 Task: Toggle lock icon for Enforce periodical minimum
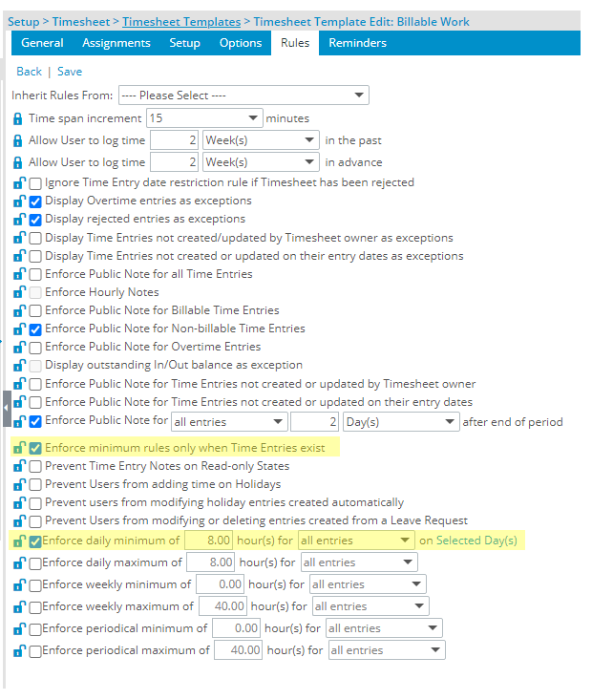pyautogui.click(x=19, y=628)
